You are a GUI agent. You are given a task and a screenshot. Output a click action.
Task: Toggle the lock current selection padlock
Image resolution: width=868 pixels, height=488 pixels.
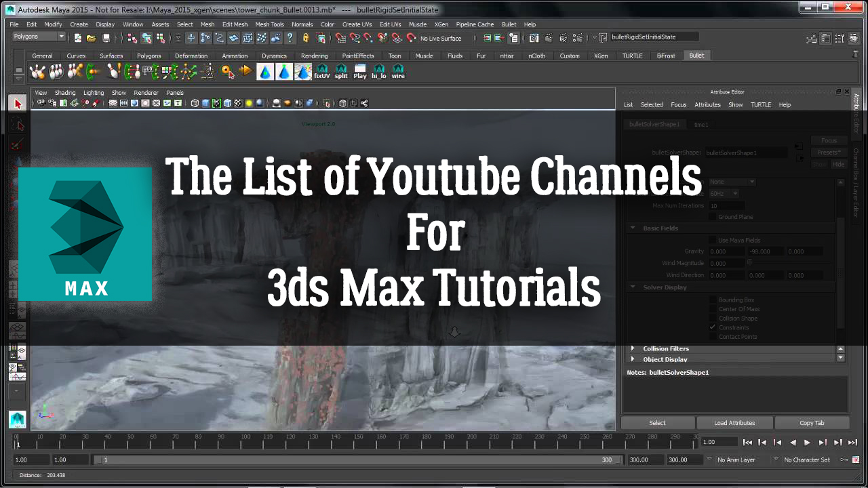click(306, 38)
